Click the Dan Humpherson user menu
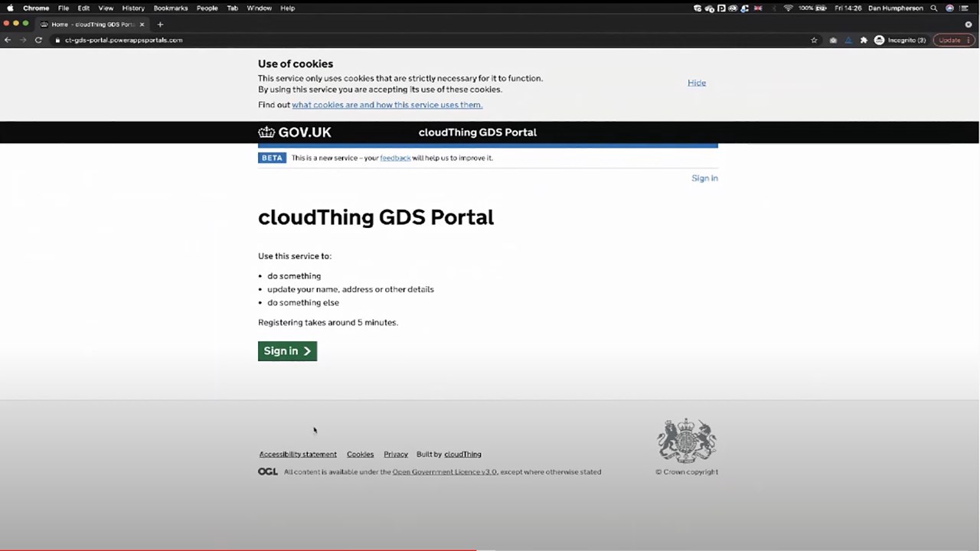The width and height of the screenshot is (980, 551). click(896, 8)
